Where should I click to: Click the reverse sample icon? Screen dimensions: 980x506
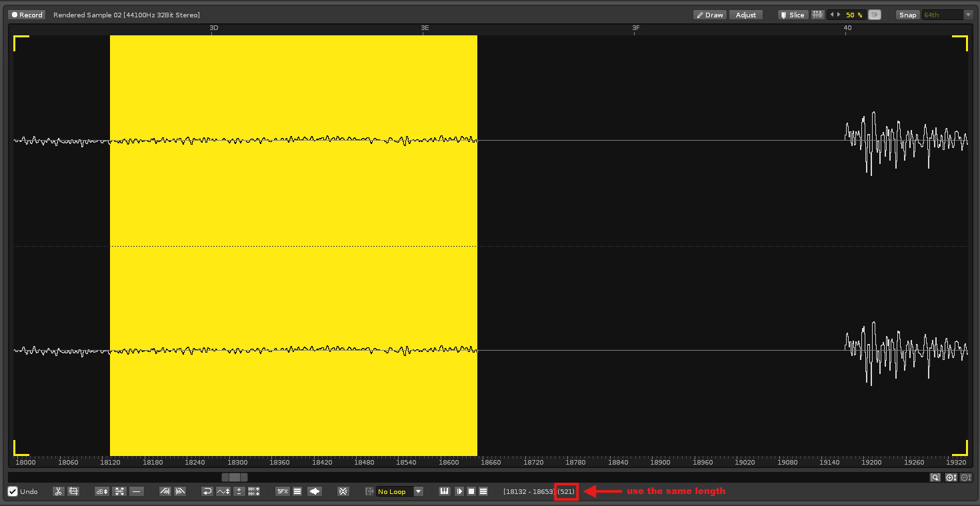tap(207, 491)
